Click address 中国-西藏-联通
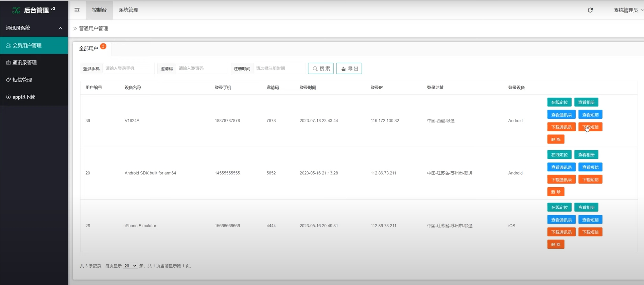This screenshot has width=644, height=285. 441,121
